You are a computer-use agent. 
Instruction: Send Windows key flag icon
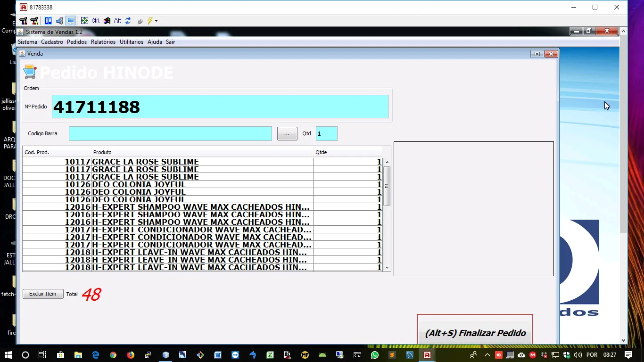click(x=107, y=21)
